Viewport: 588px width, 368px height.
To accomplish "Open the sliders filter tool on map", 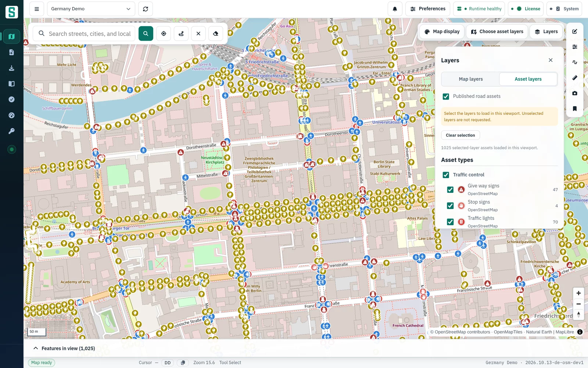I will [x=575, y=47].
